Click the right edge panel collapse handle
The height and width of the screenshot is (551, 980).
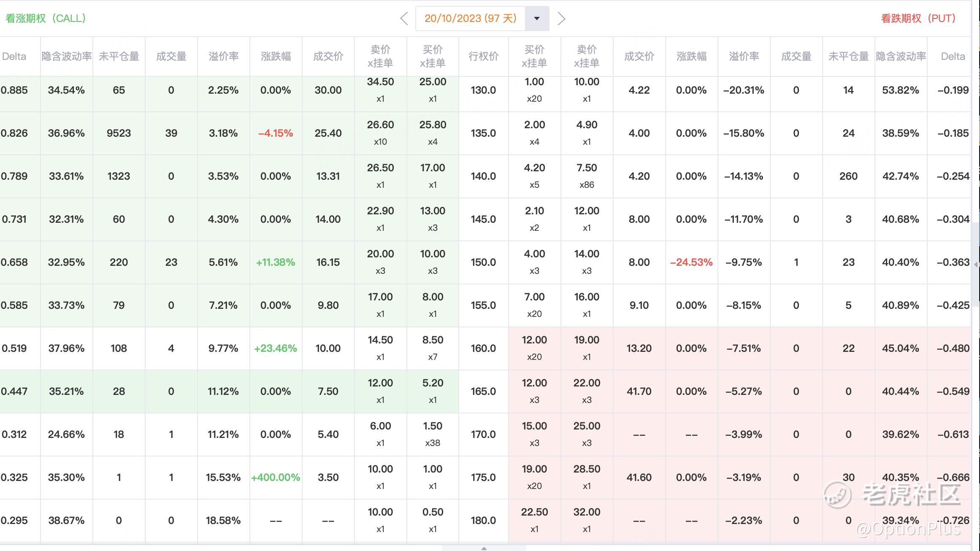point(976,265)
